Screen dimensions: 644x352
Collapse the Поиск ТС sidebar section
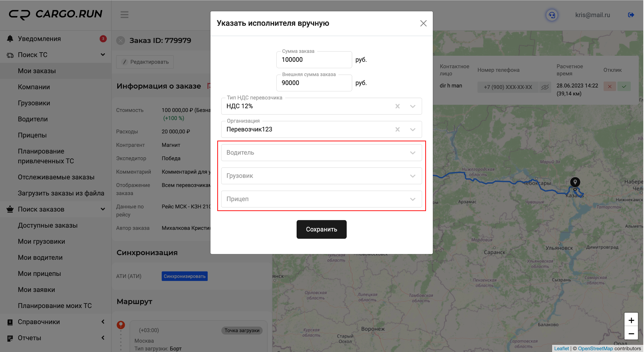click(x=103, y=55)
